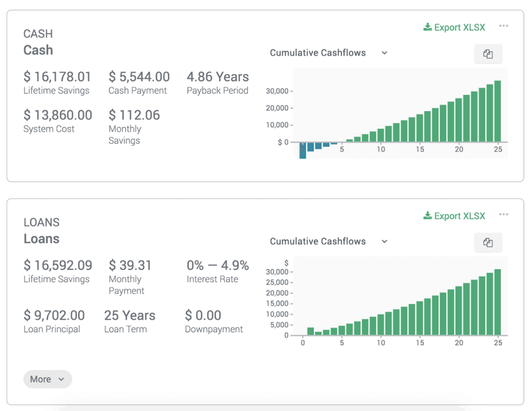Open Cumulative Cashflows dropdown in Cash card

[328, 53]
